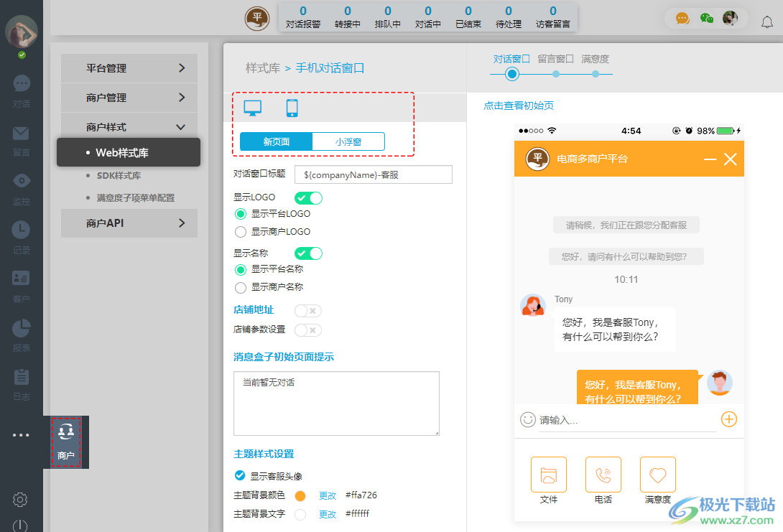Open the emoji smiley in the chat input
Viewport: 783px width, 532px height.
point(527,419)
